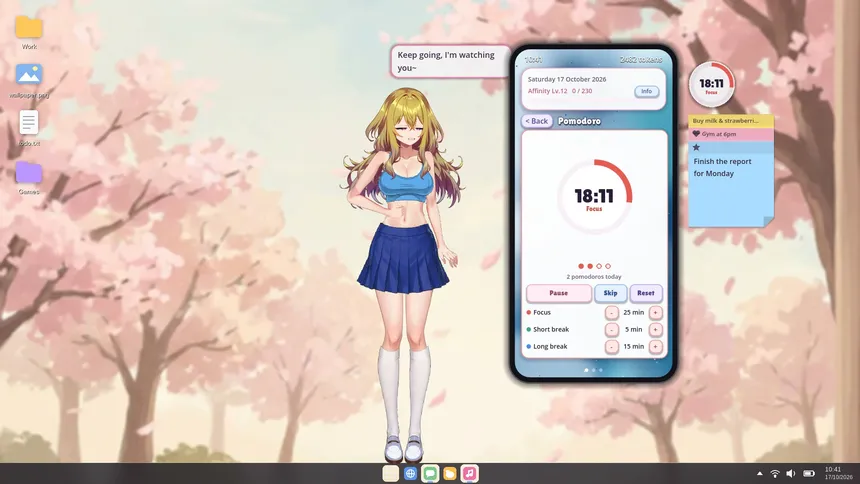Go back using the Back button
This screenshot has width=860, height=484.
coord(536,121)
